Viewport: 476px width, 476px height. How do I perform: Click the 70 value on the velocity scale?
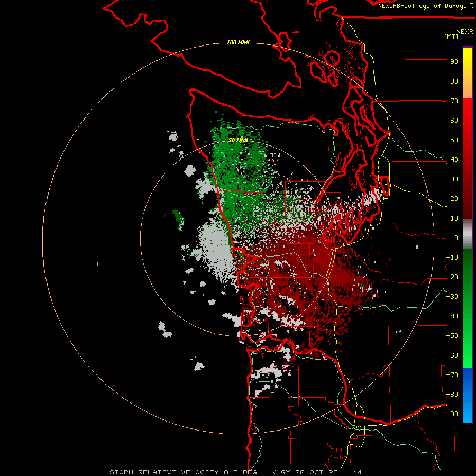pos(454,101)
